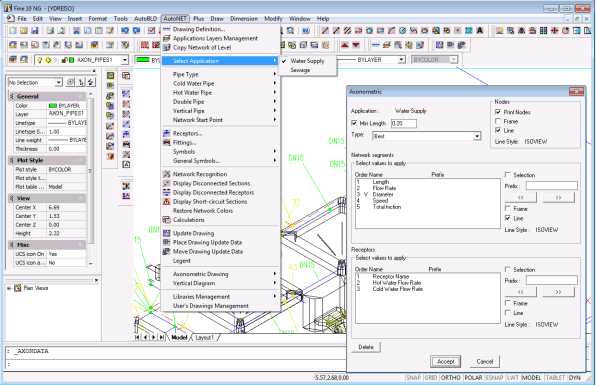The height and width of the screenshot is (385, 596).
Task: Expand the Axonometric Drawing submenu
Action: (x=220, y=274)
